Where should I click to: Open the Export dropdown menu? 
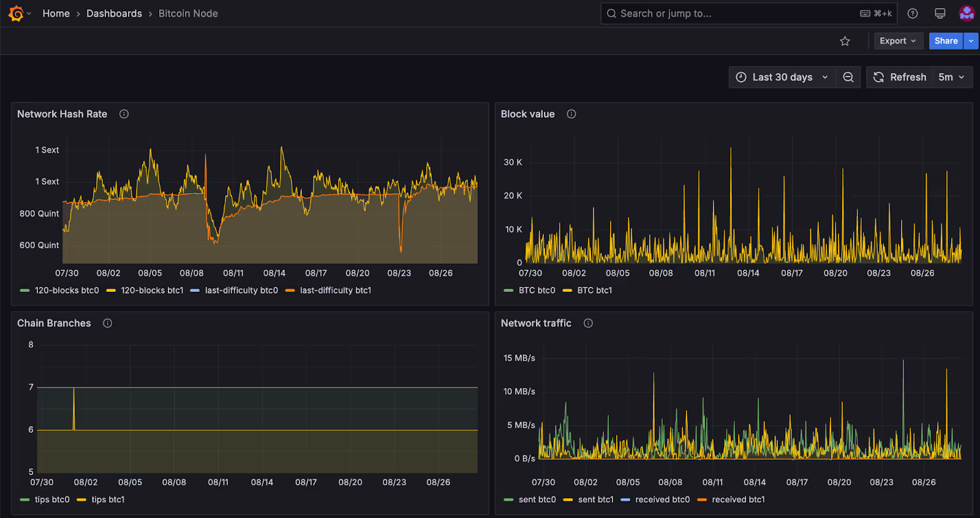898,41
